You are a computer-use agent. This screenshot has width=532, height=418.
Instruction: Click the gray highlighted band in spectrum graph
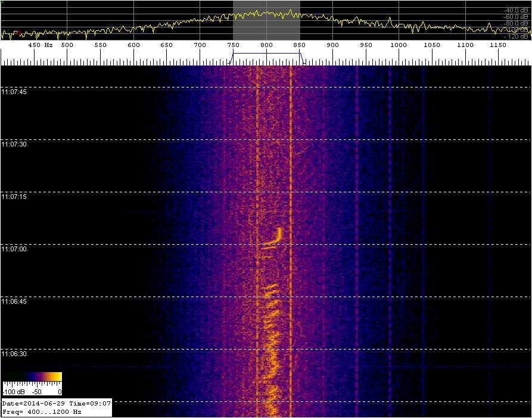coord(266,21)
